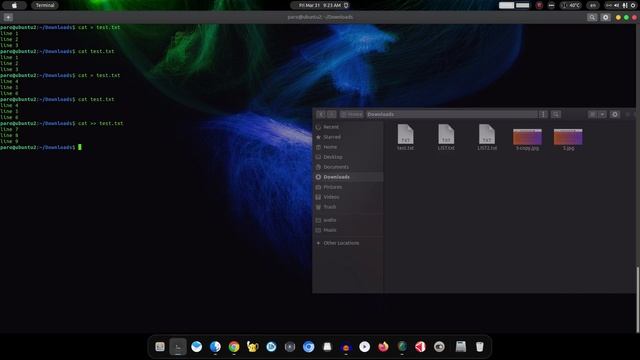640x360 pixels.
Task: Select the test.txt file
Action: pos(405,137)
